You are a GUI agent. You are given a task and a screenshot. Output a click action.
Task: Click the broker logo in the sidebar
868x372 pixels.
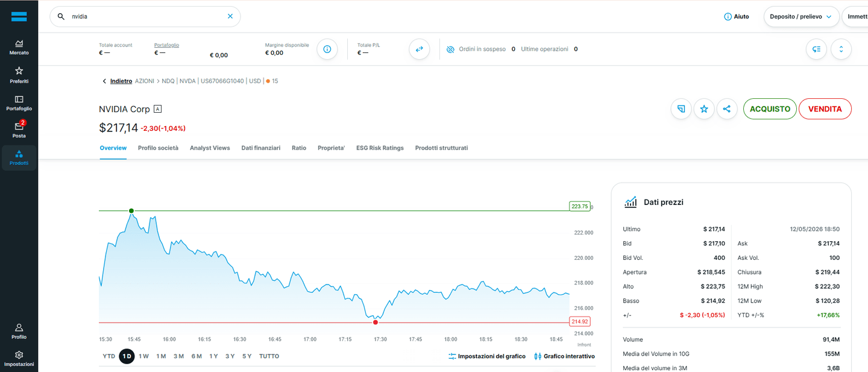(x=19, y=16)
